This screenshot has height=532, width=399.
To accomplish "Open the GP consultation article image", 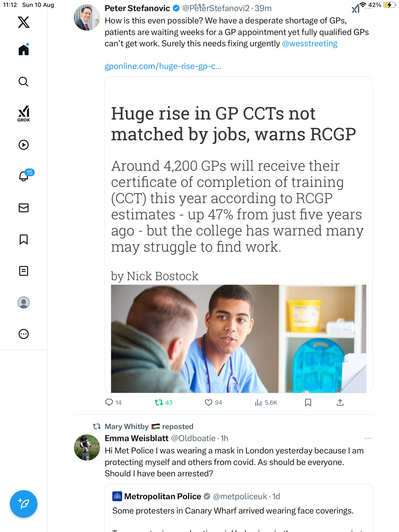I will [x=238, y=338].
